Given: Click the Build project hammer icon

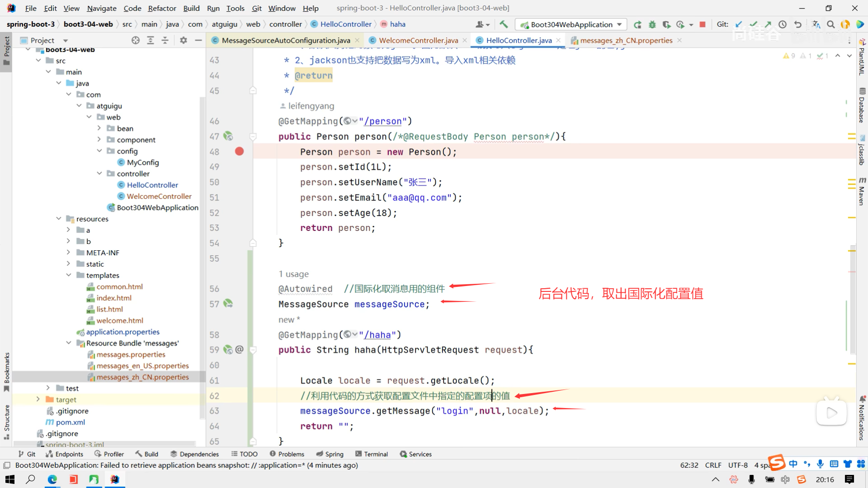Looking at the screenshot, I should (x=504, y=24).
